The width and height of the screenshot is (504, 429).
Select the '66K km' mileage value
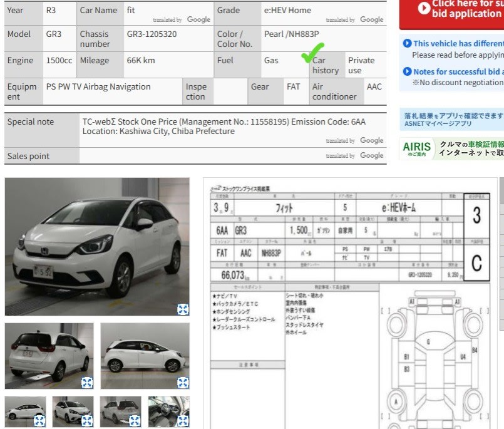[141, 61]
